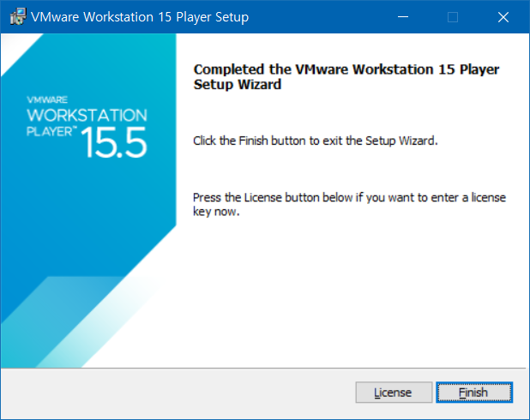Screen dimensions: 530x420
Task: Click the 'VMware Workstation 15 Player Setup' title text
Action: [x=140, y=17]
